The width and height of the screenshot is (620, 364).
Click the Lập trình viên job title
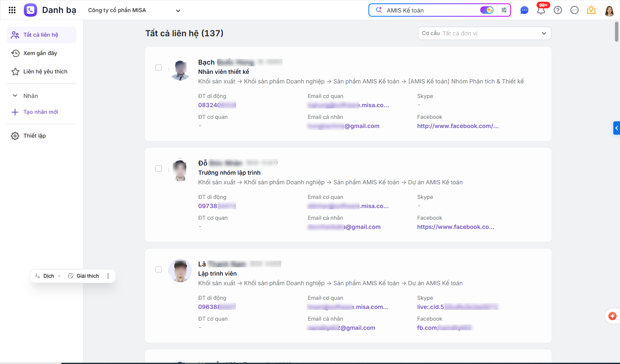[x=217, y=274]
